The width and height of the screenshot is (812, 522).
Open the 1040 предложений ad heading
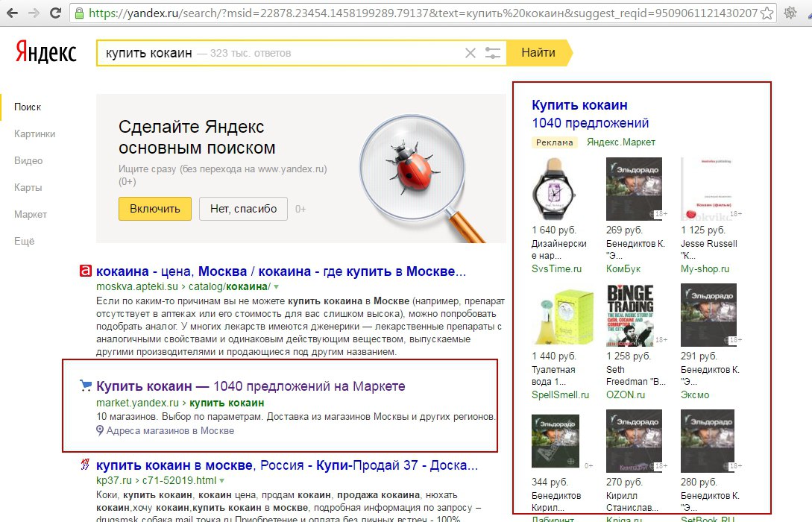tap(591, 123)
